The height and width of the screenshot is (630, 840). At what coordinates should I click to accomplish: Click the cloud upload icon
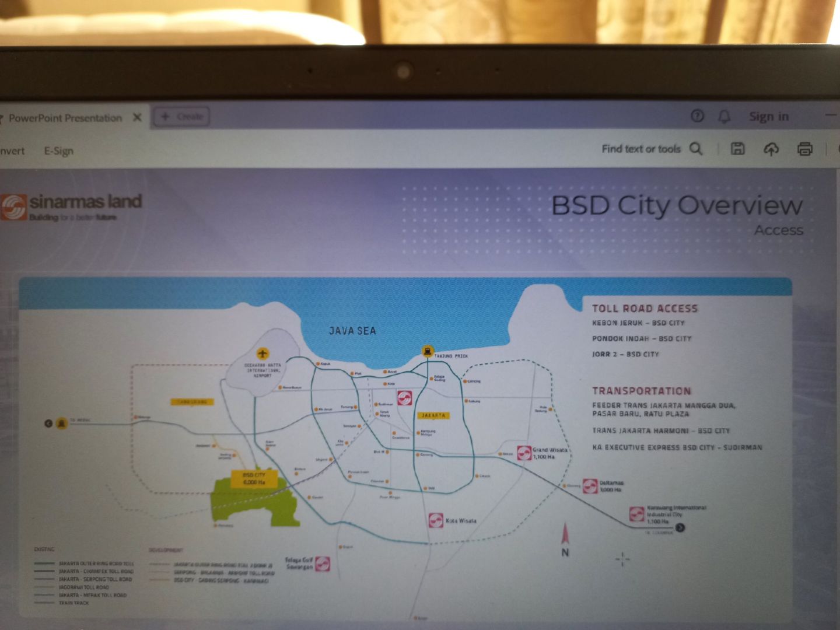click(771, 149)
